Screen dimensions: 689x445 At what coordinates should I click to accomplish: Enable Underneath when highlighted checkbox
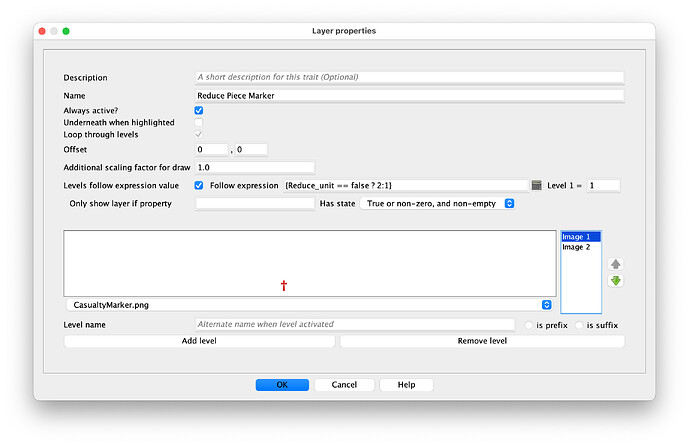coord(199,122)
